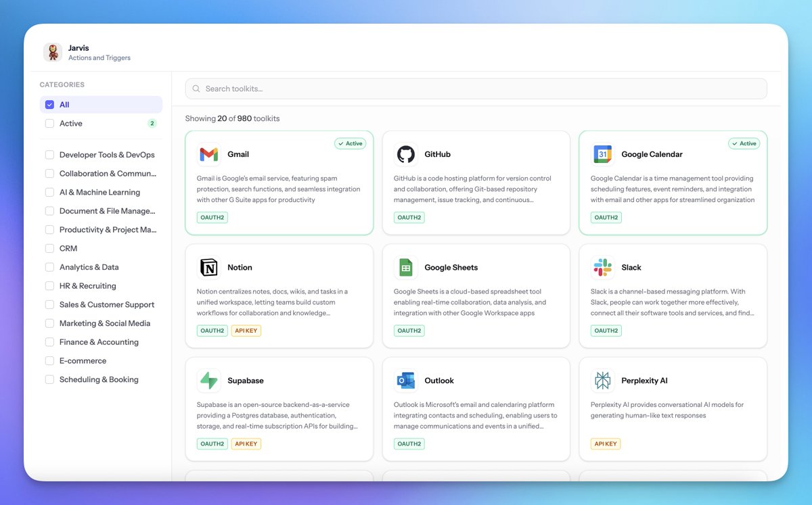Image resolution: width=812 pixels, height=505 pixels.
Task: Click the CATEGORIES sidebar heading
Action: point(62,85)
